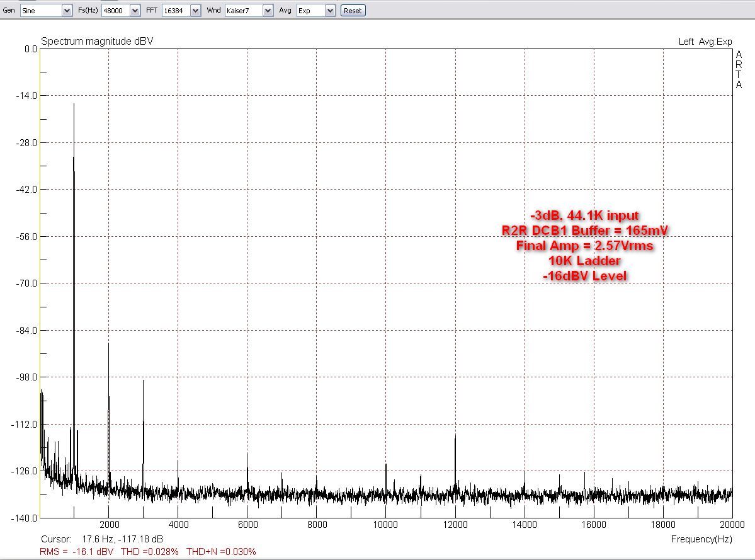The image size is (755, 560).
Task: Open the Avg averaging mode dropdown
Action: (331, 10)
